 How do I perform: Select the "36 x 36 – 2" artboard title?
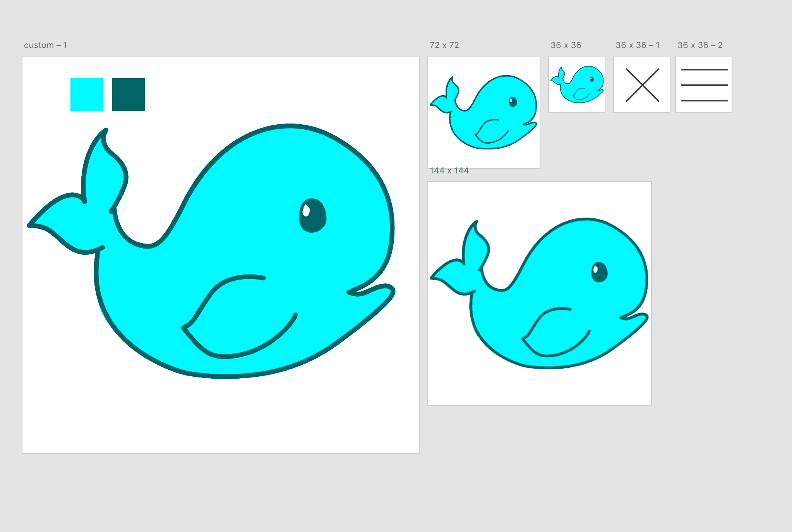tap(700, 45)
